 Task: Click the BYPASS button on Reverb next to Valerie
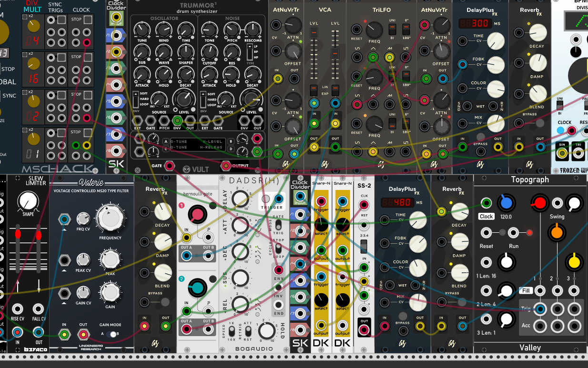(x=165, y=302)
